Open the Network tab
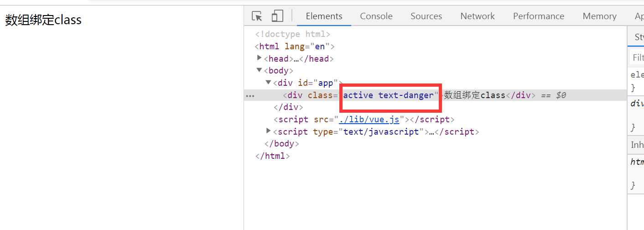644x230 pixels. click(478, 16)
